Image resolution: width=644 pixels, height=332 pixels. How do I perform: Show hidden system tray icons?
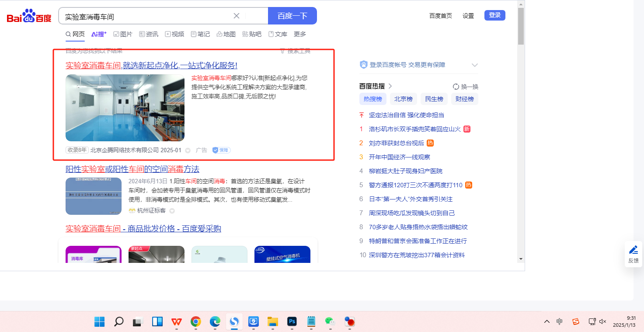click(547, 322)
